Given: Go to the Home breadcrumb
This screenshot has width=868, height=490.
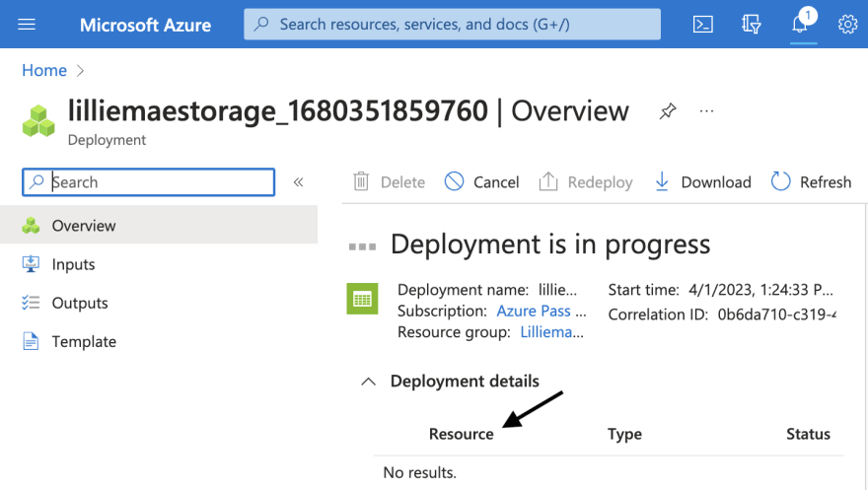Looking at the screenshot, I should coord(44,70).
